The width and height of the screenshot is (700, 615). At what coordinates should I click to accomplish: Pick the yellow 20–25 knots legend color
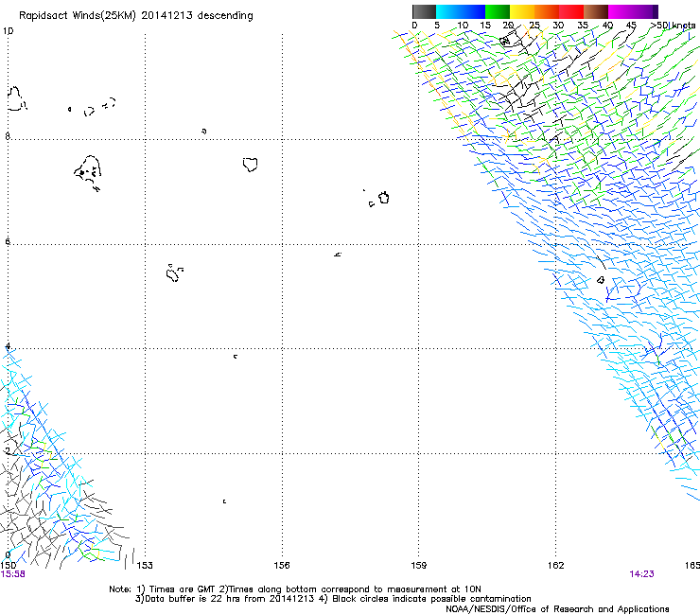pyautogui.click(x=522, y=11)
